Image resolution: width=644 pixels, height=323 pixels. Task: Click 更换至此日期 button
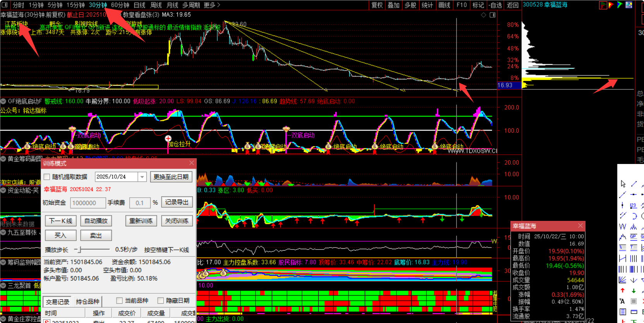click(x=171, y=177)
